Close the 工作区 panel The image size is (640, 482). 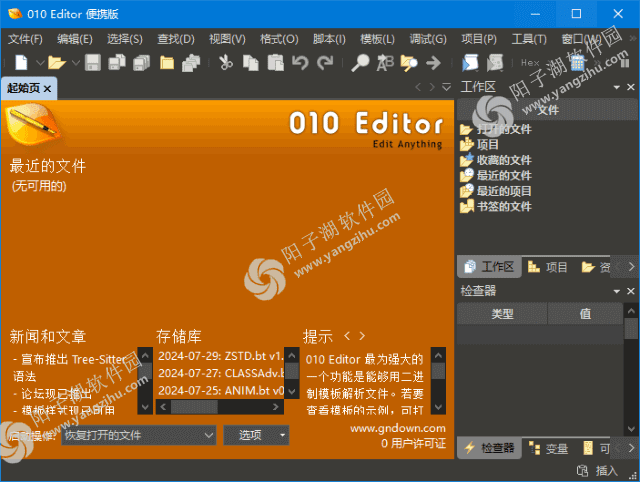coord(631,87)
